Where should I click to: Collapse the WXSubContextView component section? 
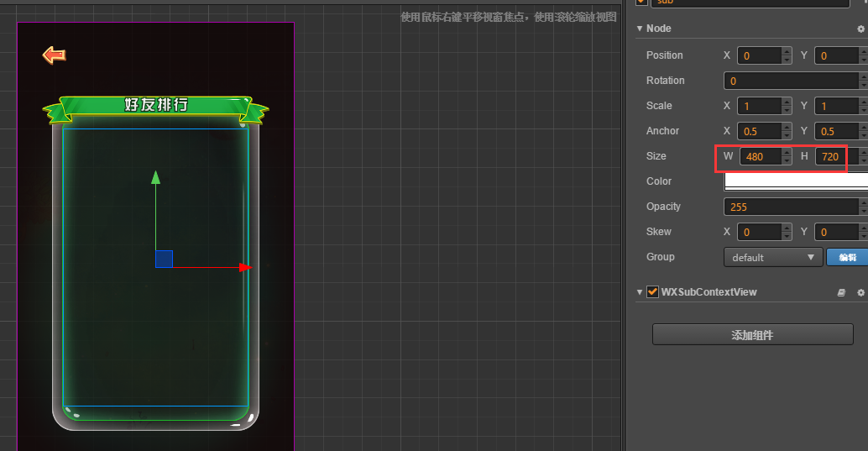point(640,292)
